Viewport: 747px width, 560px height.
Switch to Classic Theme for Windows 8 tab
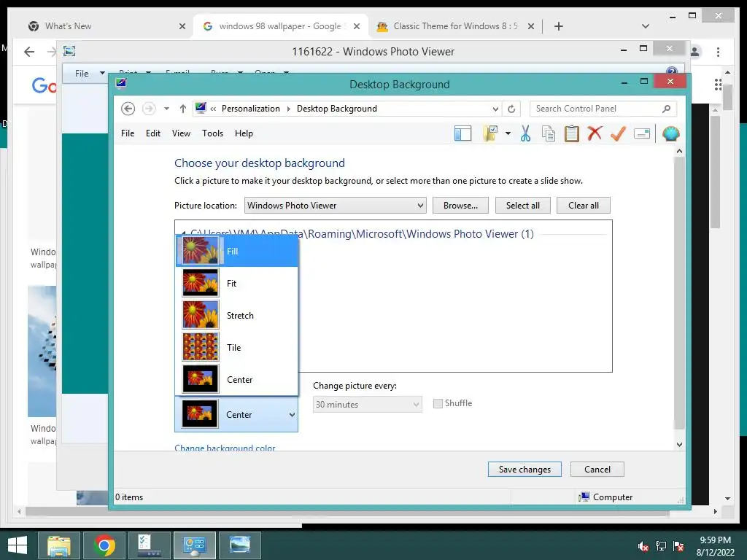(x=455, y=26)
